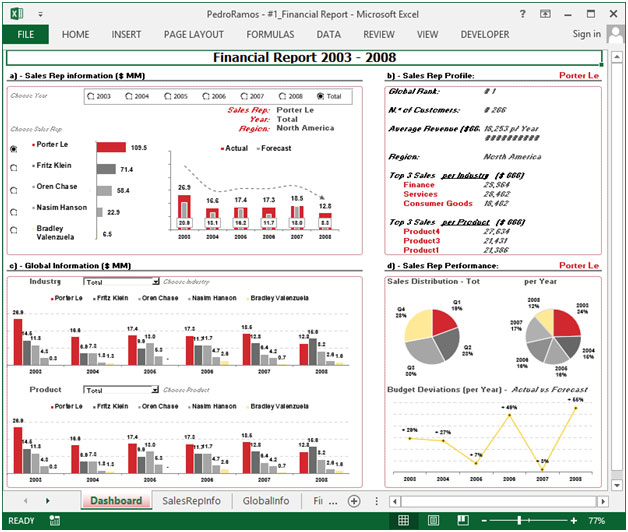This screenshot has width=628, height=532.
Task: Click the tab bar split handle dots
Action: pos(376,501)
